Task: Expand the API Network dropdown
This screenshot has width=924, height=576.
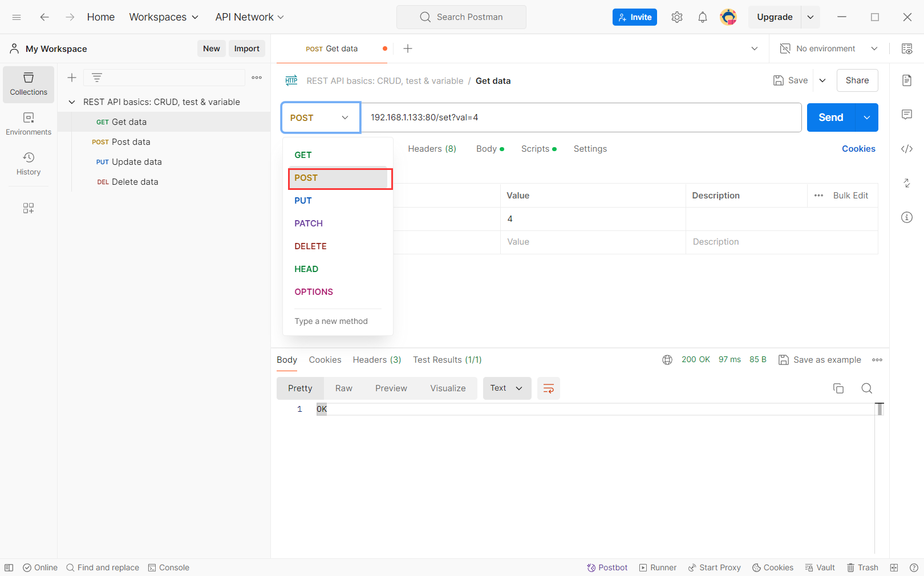Action: pyautogui.click(x=249, y=17)
